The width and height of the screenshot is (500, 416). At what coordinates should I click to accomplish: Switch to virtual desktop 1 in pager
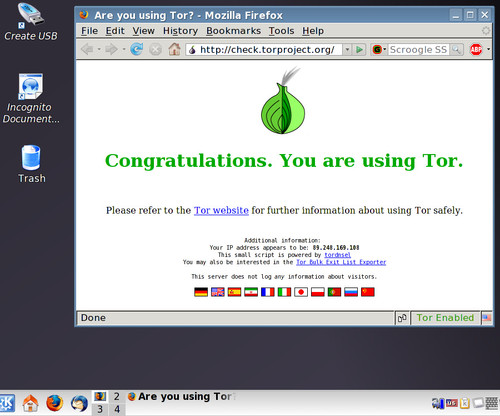click(x=100, y=396)
